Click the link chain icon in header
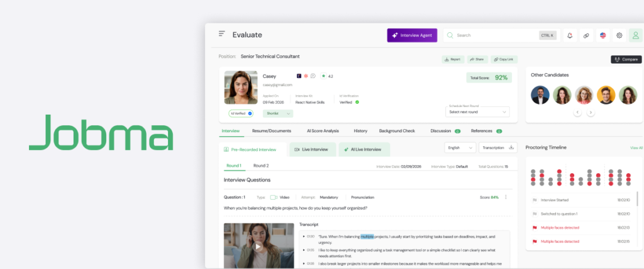The width and height of the screenshot is (644, 269). 587,35
